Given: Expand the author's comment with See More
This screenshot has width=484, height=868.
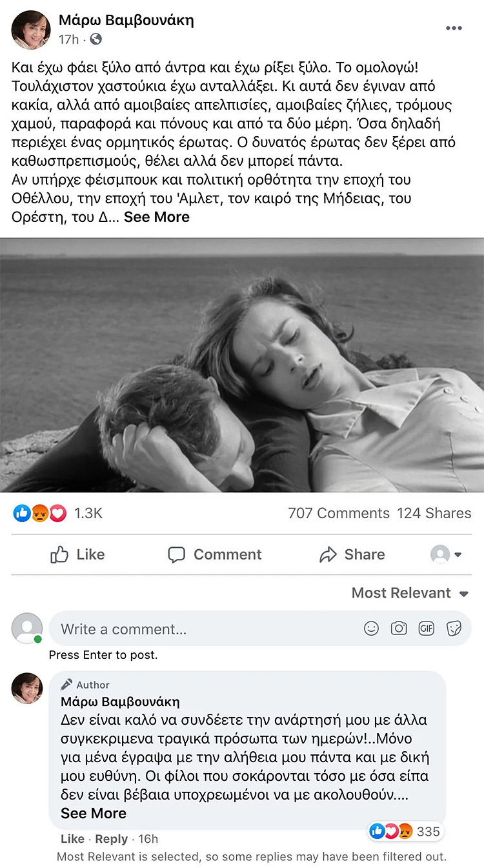Looking at the screenshot, I should (x=94, y=813).
